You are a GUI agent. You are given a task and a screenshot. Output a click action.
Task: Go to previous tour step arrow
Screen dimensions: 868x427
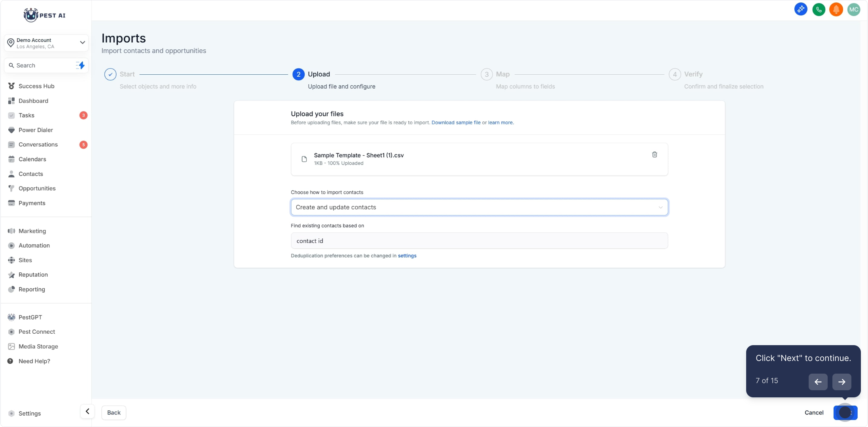coord(818,382)
